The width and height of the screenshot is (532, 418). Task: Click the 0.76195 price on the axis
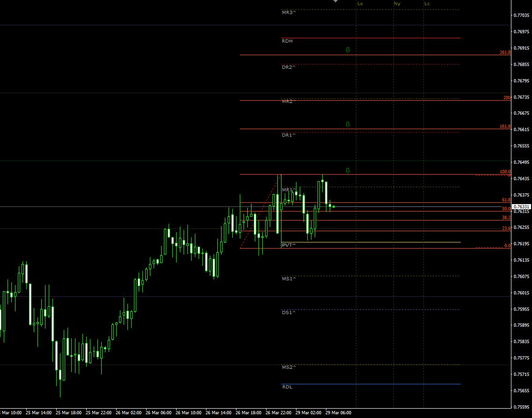pos(521,244)
